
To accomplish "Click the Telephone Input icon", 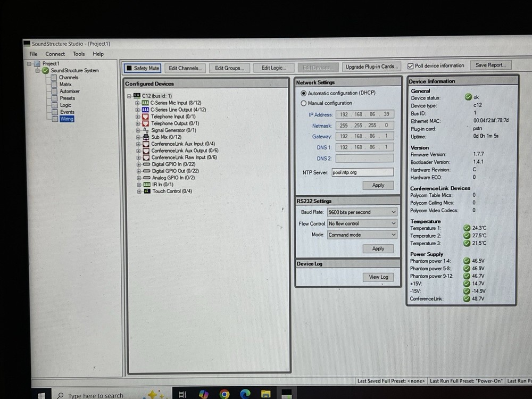I will 147,117.
